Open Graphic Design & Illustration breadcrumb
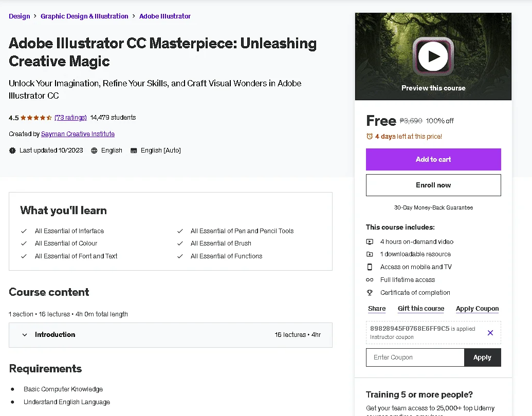 pos(84,16)
